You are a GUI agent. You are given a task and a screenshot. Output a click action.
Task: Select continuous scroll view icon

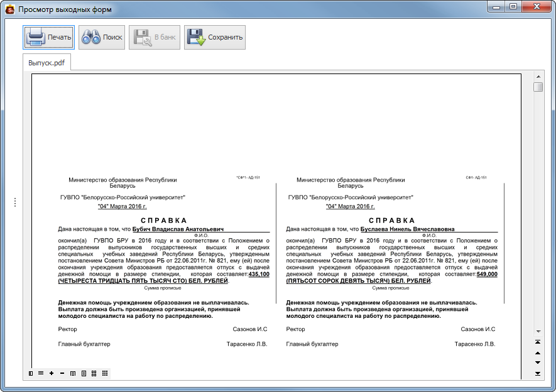(41, 373)
